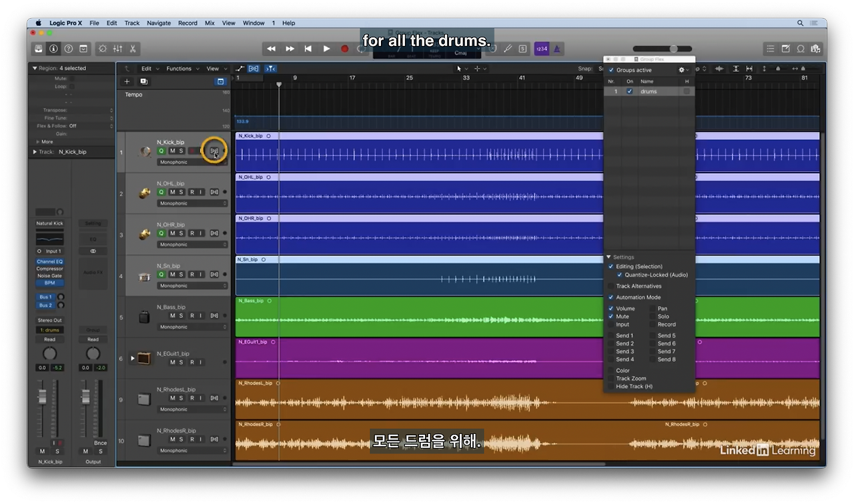Collapse the group Settings disclosure triangle
854x504 pixels.
pos(608,257)
